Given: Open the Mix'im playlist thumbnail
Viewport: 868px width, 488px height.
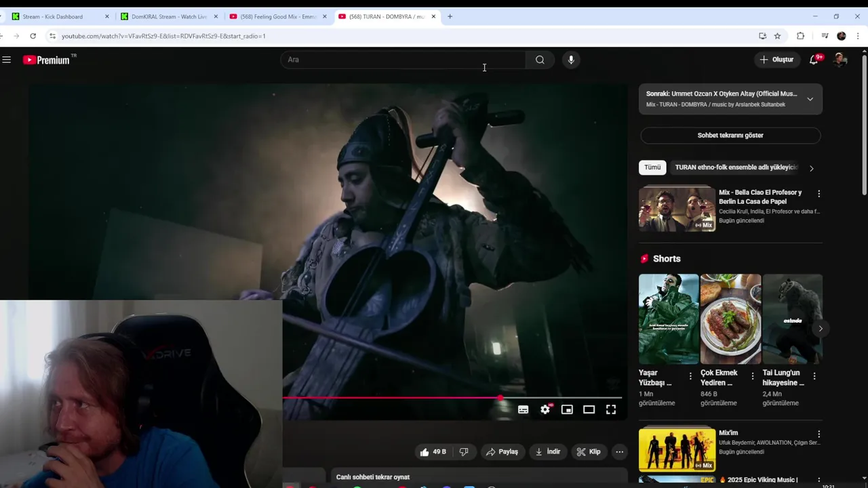Looking at the screenshot, I should [677, 449].
